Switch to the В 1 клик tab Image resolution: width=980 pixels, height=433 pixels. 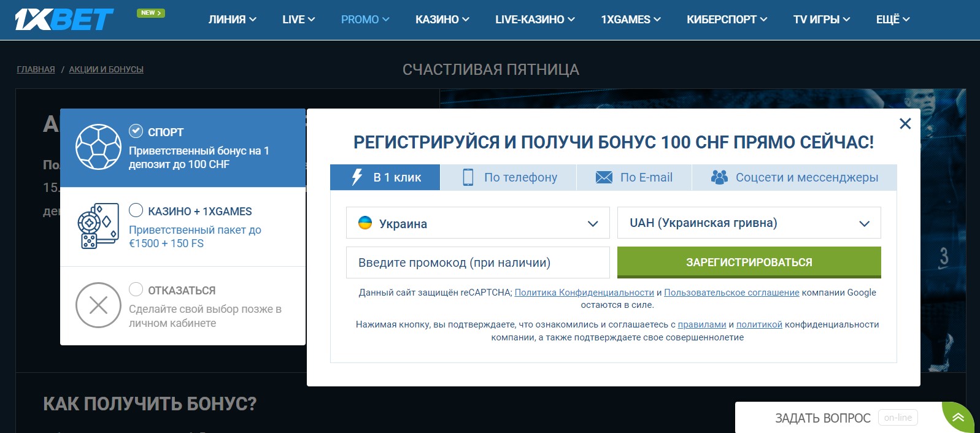tap(385, 177)
